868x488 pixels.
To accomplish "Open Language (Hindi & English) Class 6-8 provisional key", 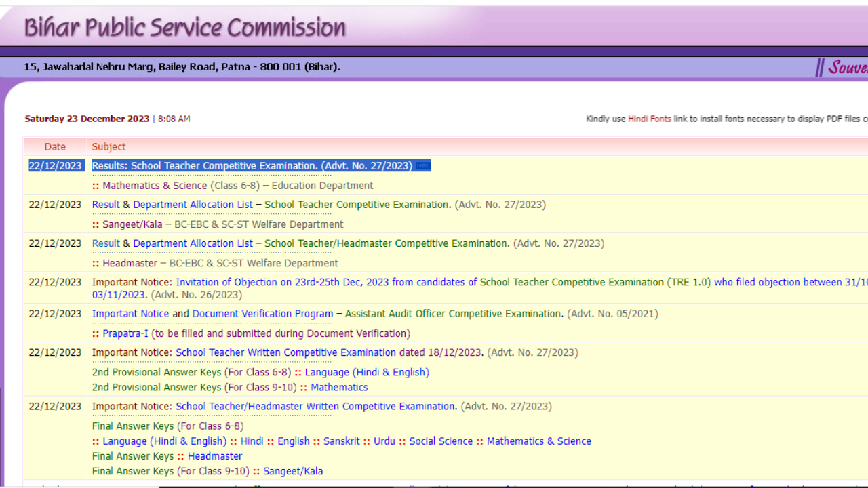I will 367,372.
